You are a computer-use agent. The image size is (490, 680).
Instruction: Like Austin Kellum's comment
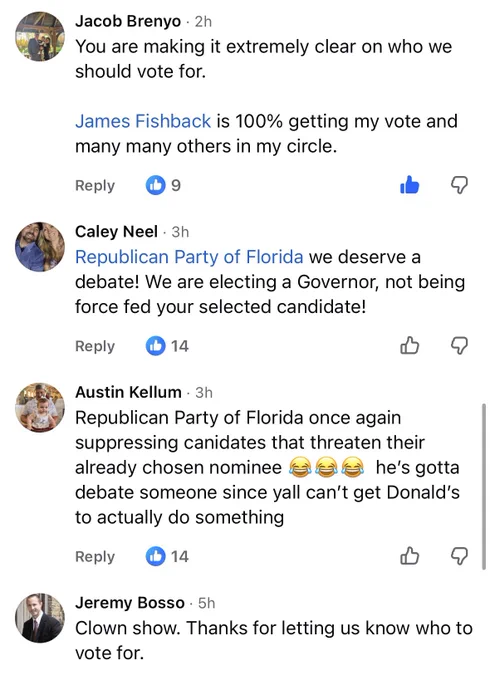[409, 556]
